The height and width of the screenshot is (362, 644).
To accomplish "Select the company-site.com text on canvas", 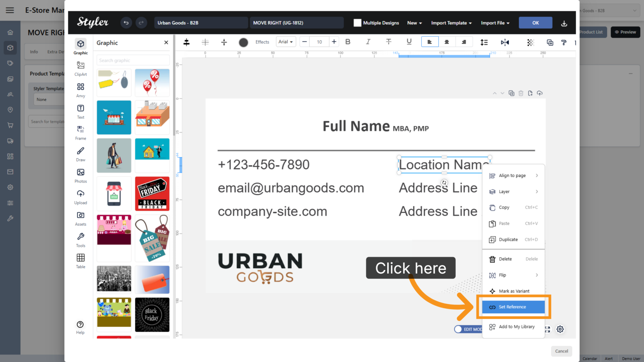I will [273, 211].
